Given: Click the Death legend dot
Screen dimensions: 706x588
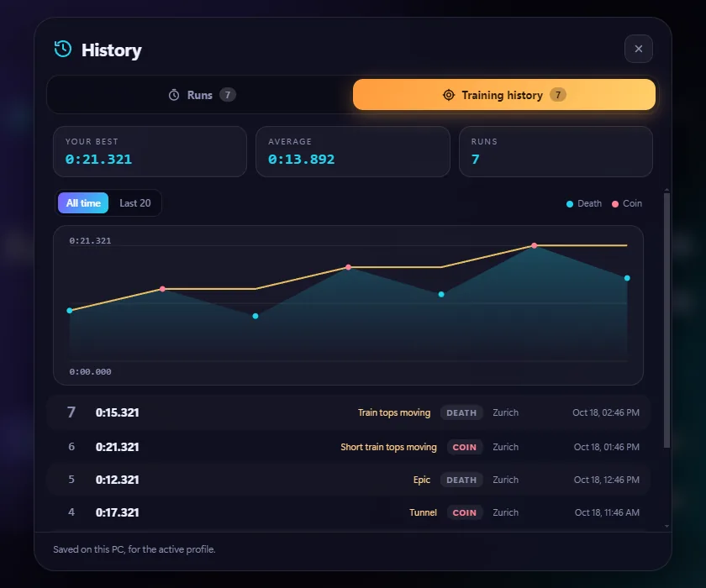Looking at the screenshot, I should (570, 204).
